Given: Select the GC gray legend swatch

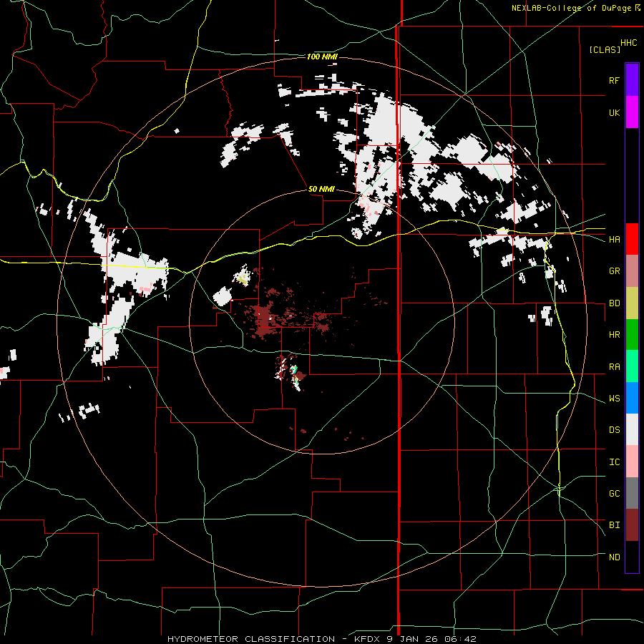Looking at the screenshot, I should pos(632,493).
